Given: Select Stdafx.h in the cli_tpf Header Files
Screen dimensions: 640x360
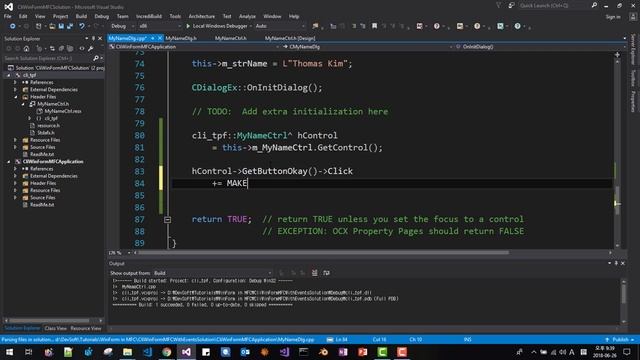Looking at the screenshot, I should click(46, 133).
